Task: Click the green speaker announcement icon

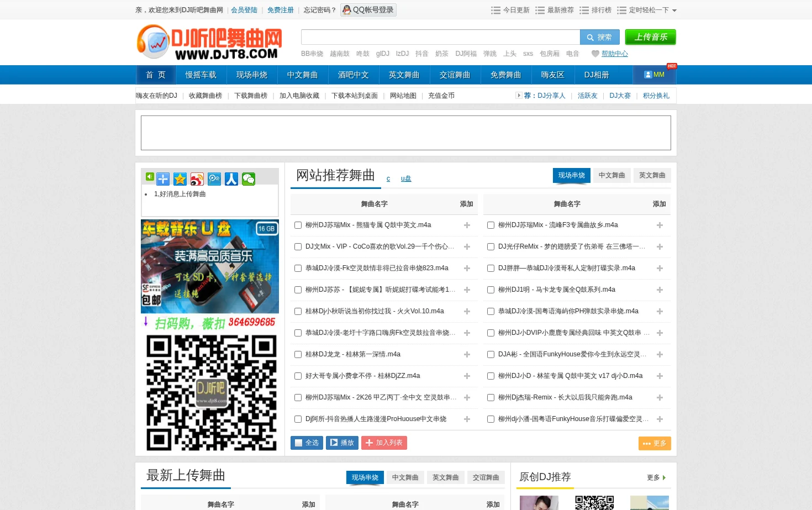Action: coord(150,177)
